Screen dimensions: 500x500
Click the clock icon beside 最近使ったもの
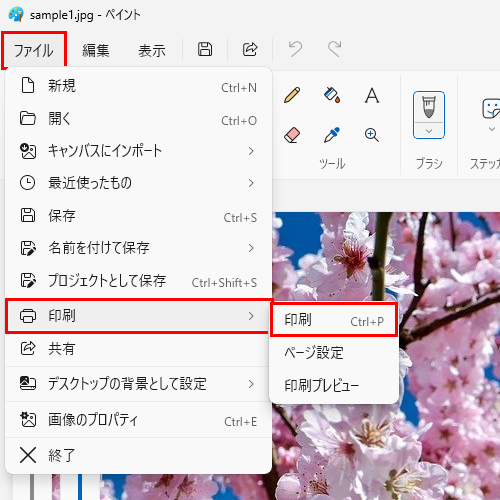(27, 183)
